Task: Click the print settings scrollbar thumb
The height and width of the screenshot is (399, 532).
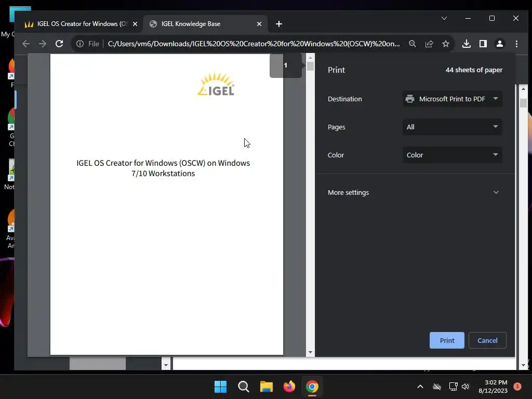Action: [523, 103]
